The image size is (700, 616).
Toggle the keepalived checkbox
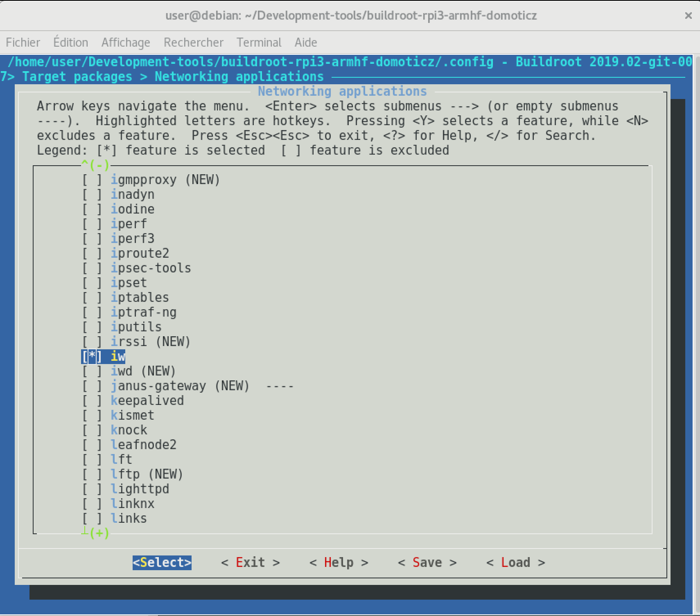coord(92,401)
